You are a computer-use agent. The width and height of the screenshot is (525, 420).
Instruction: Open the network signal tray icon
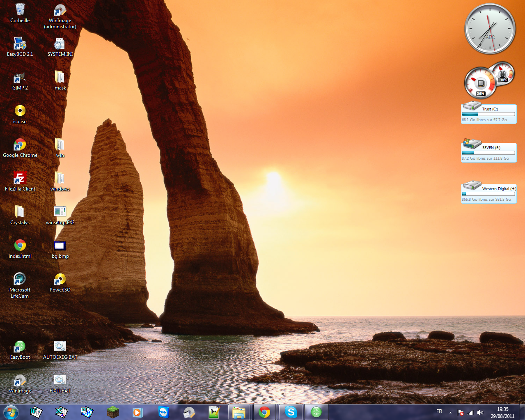[x=470, y=412]
